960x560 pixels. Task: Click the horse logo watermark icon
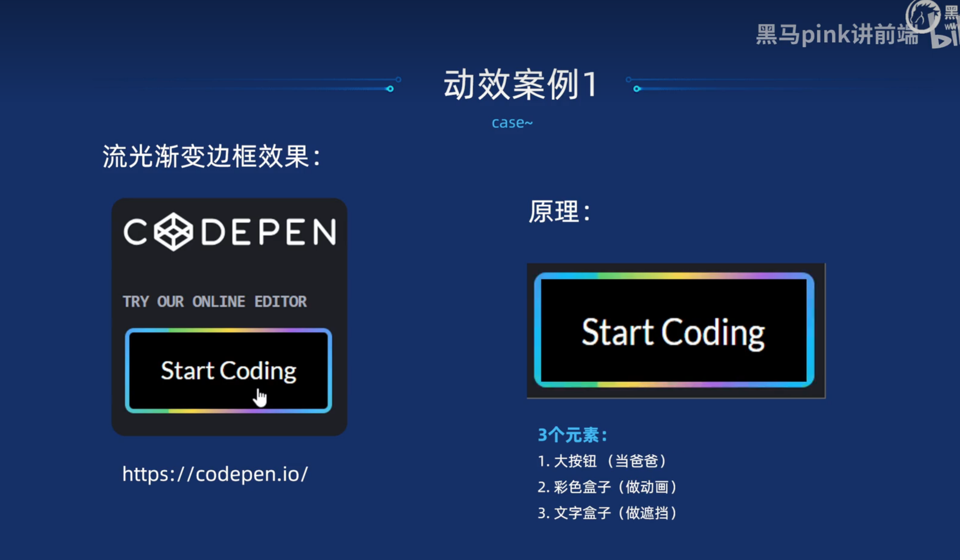pos(923,16)
